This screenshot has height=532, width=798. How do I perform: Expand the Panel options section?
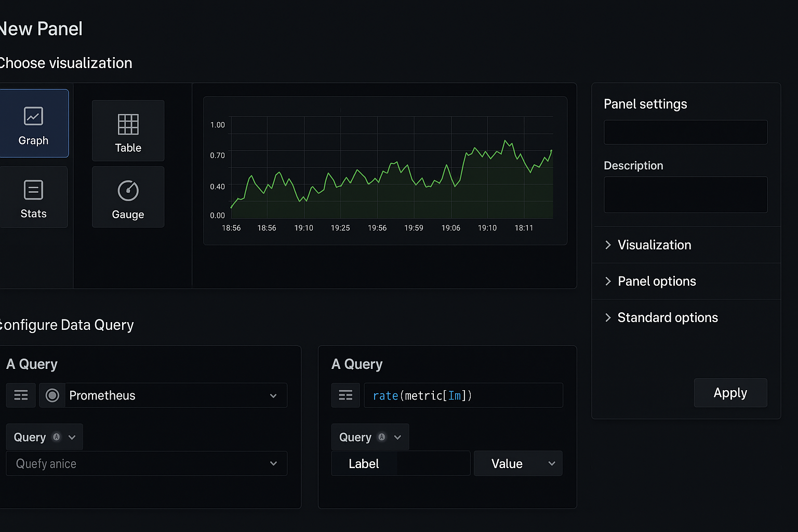[x=657, y=281]
